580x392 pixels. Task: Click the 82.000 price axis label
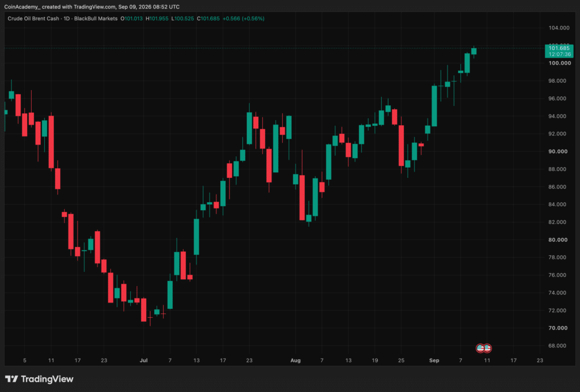(x=557, y=222)
